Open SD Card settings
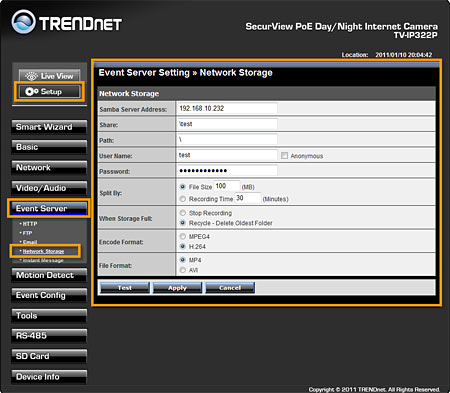Viewport: 450px width, 393px height. click(x=49, y=356)
